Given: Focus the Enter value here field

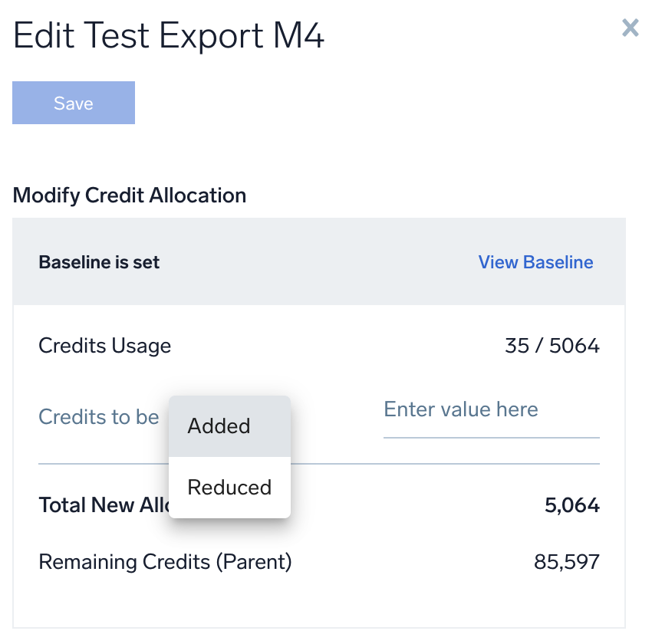Looking at the screenshot, I should [491, 409].
